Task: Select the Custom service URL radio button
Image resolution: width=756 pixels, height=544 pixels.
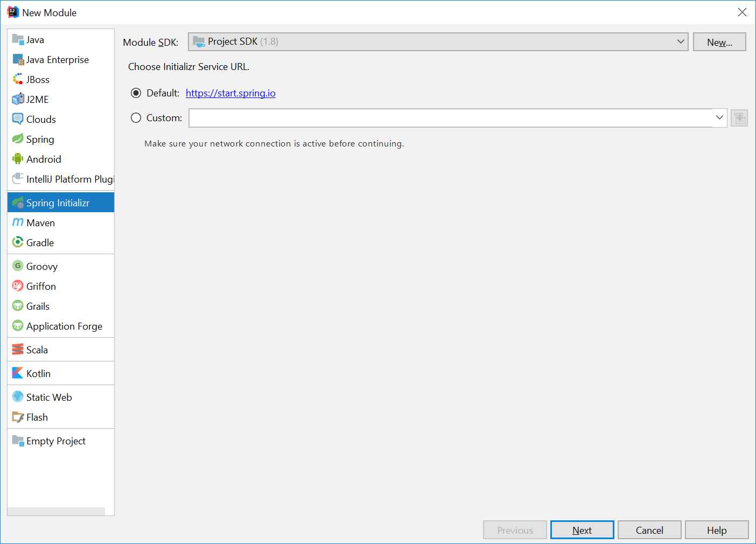Action: (x=136, y=118)
